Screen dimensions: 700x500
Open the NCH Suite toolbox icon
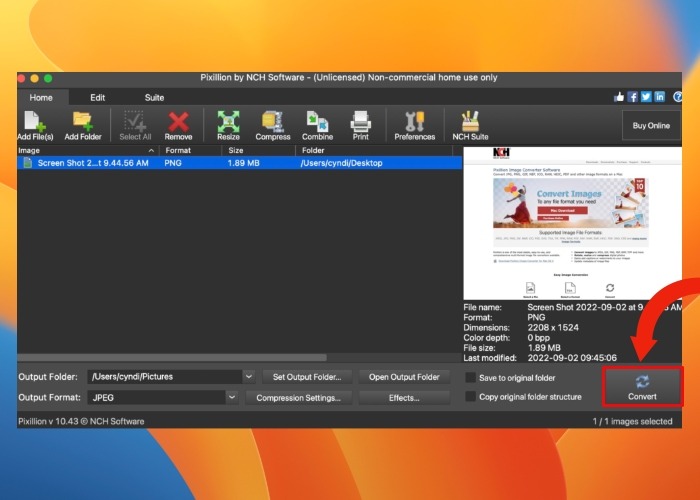[x=470, y=125]
